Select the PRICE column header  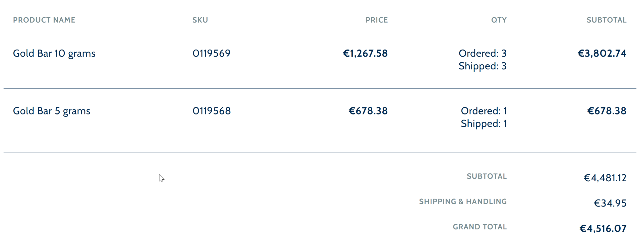coord(376,20)
